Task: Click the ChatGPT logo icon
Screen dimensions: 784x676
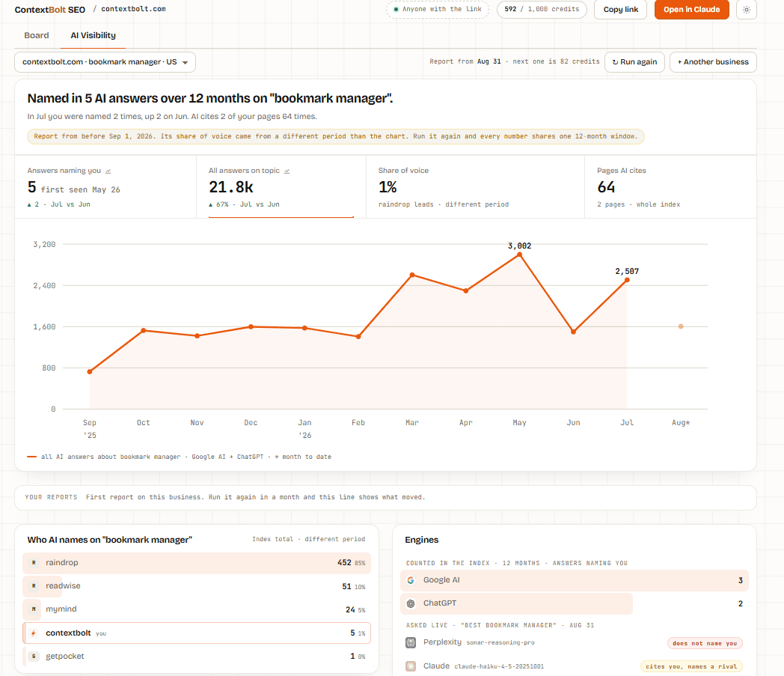Action: pos(411,603)
